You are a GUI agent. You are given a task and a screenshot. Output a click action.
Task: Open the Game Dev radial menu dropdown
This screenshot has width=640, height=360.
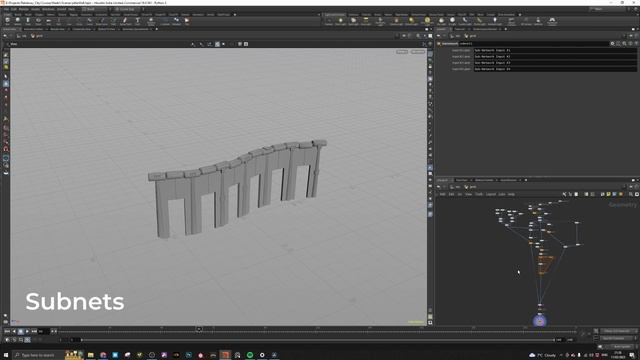coord(127,9)
